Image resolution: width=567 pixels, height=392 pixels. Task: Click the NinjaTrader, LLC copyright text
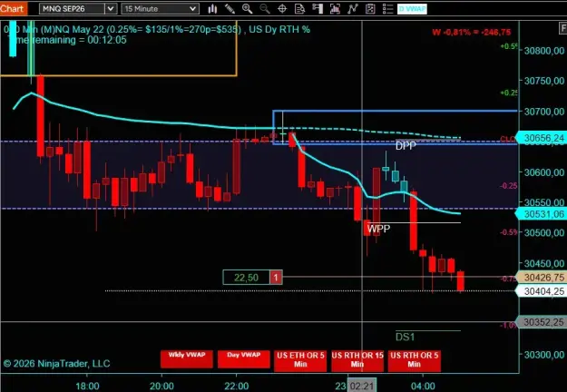[x=57, y=364]
